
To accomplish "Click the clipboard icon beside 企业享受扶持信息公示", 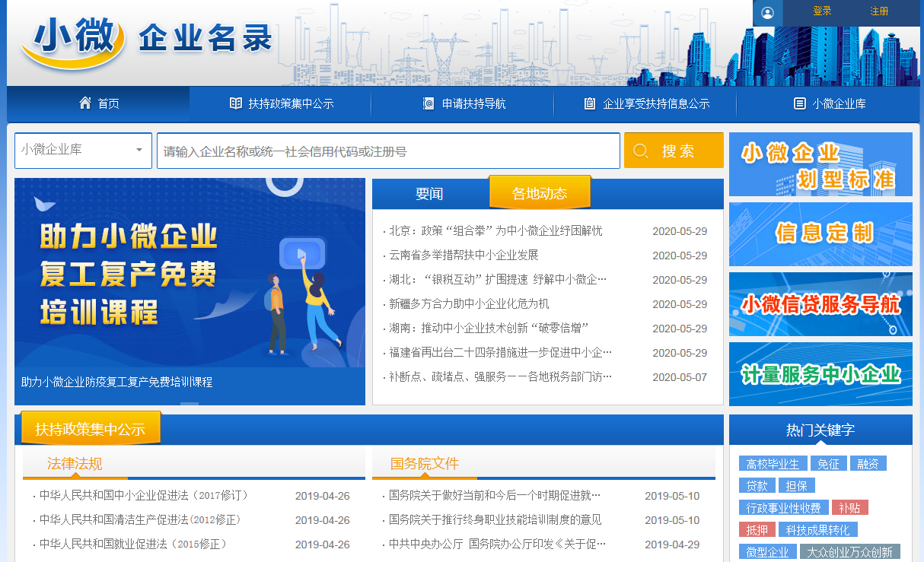I will (590, 103).
